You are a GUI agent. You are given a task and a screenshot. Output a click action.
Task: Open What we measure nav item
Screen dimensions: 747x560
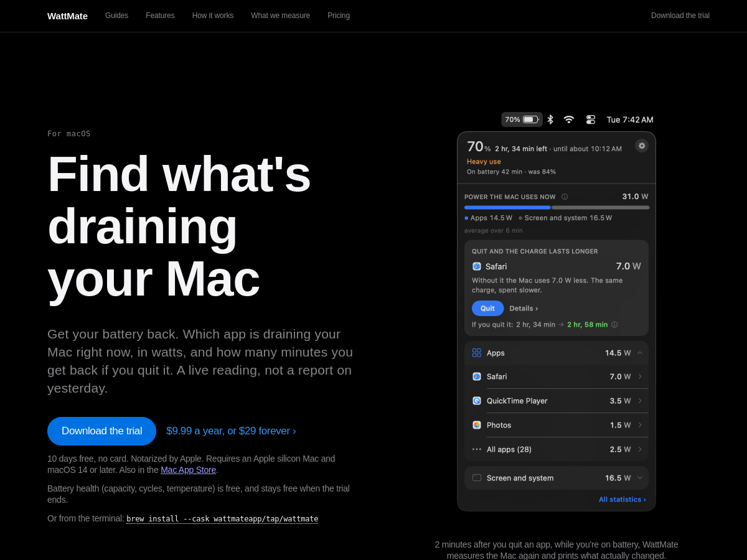[280, 16]
